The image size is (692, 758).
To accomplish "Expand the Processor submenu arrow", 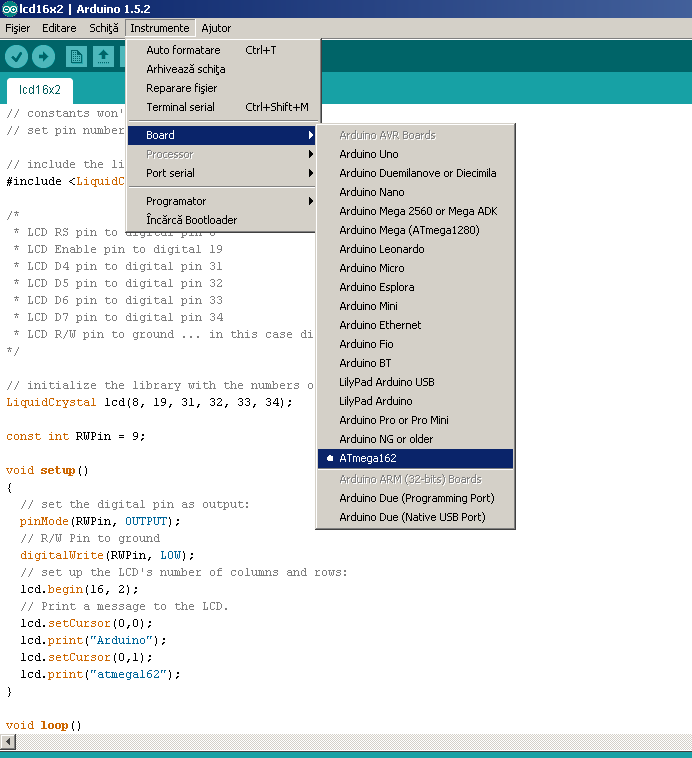I will point(311,154).
